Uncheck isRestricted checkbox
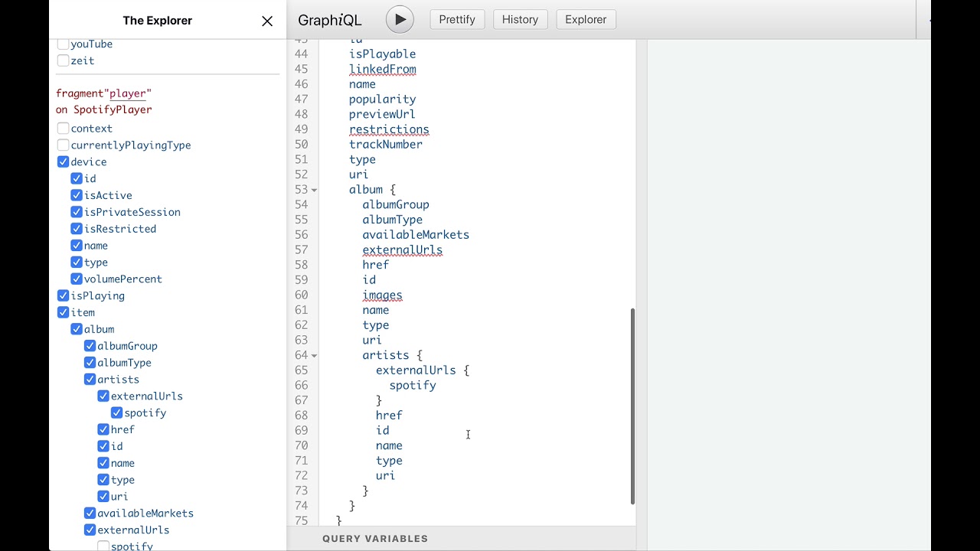 click(x=77, y=229)
